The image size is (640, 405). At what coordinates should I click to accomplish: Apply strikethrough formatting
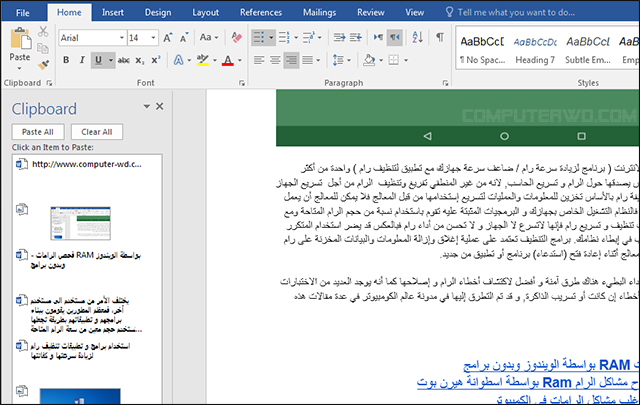pos(124,60)
